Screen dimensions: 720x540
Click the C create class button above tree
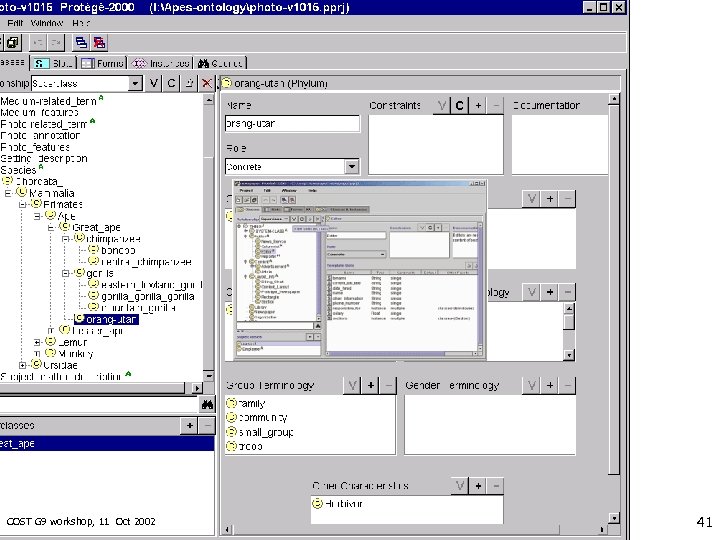coord(171,83)
